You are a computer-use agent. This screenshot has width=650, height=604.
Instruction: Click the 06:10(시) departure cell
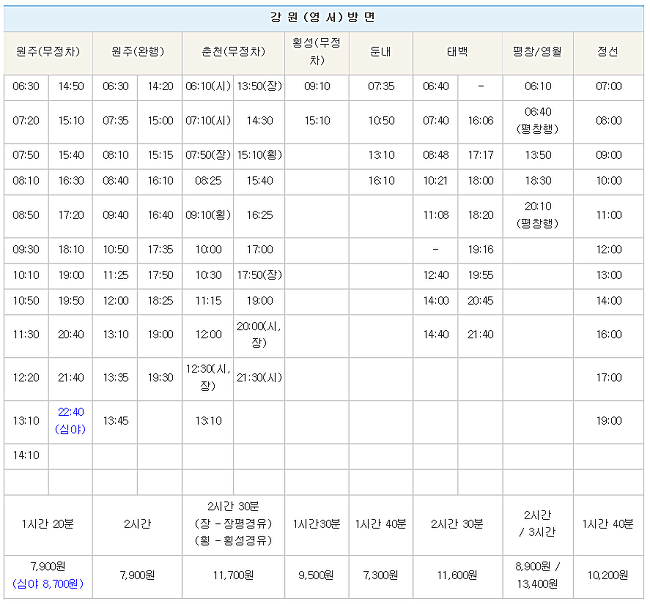208,86
